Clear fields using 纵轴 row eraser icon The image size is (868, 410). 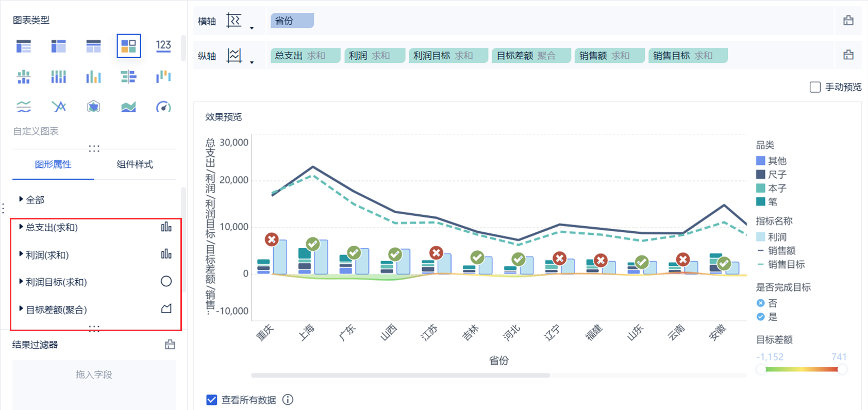pyautogui.click(x=848, y=55)
